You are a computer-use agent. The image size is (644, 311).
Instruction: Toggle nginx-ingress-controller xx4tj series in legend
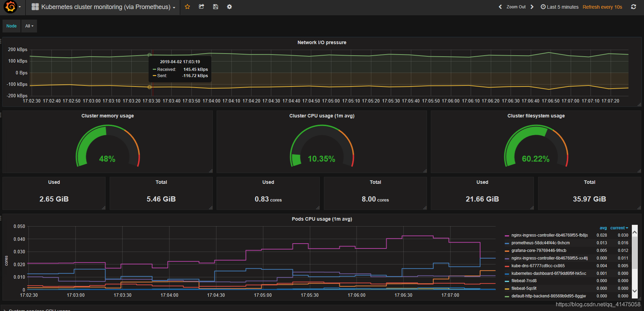click(549, 258)
